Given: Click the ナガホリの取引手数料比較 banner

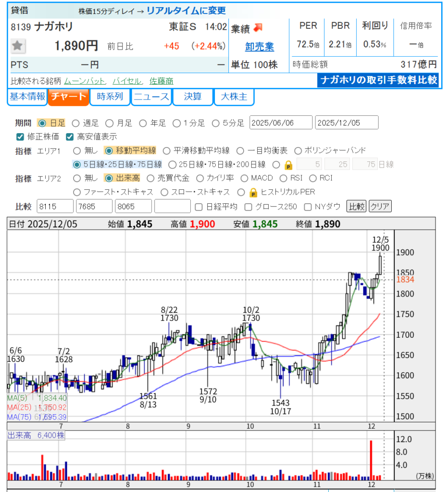Looking at the screenshot, I should pos(378,80).
